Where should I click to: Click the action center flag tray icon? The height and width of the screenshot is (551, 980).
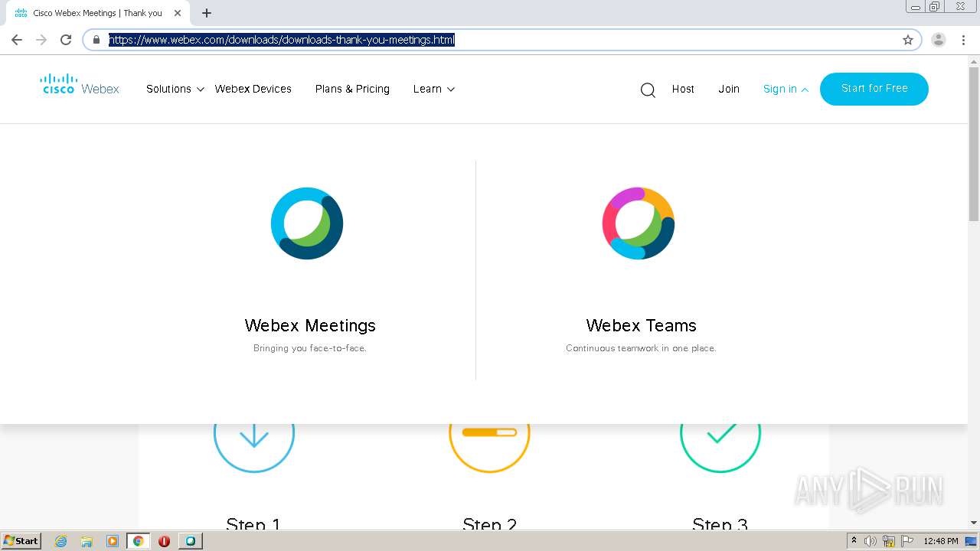[x=907, y=541]
